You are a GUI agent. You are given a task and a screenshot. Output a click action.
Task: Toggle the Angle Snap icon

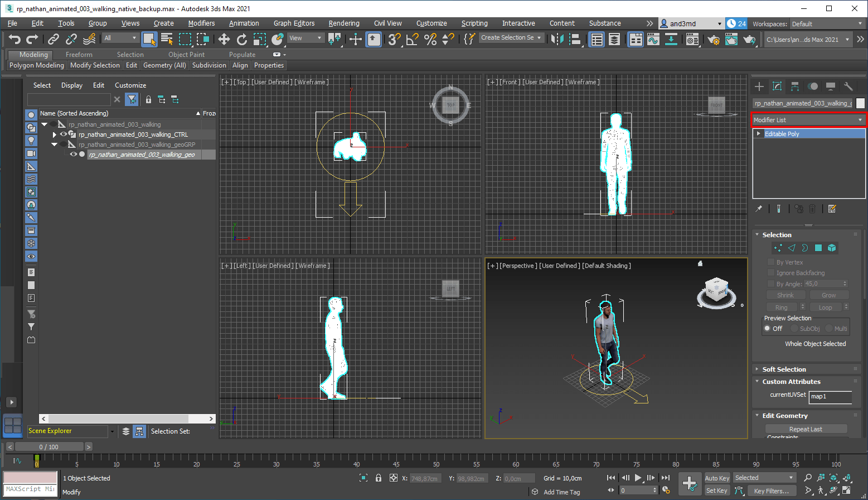(x=412, y=39)
